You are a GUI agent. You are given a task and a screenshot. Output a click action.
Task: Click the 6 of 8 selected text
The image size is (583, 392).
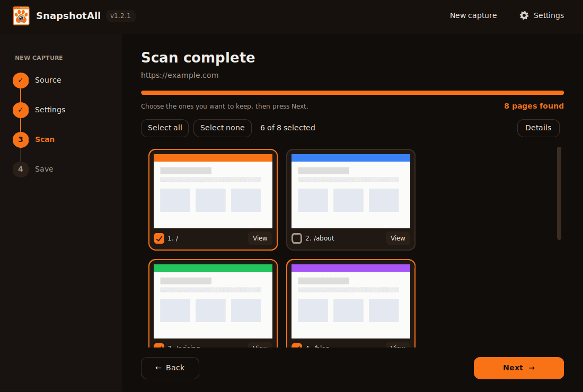[x=288, y=128]
